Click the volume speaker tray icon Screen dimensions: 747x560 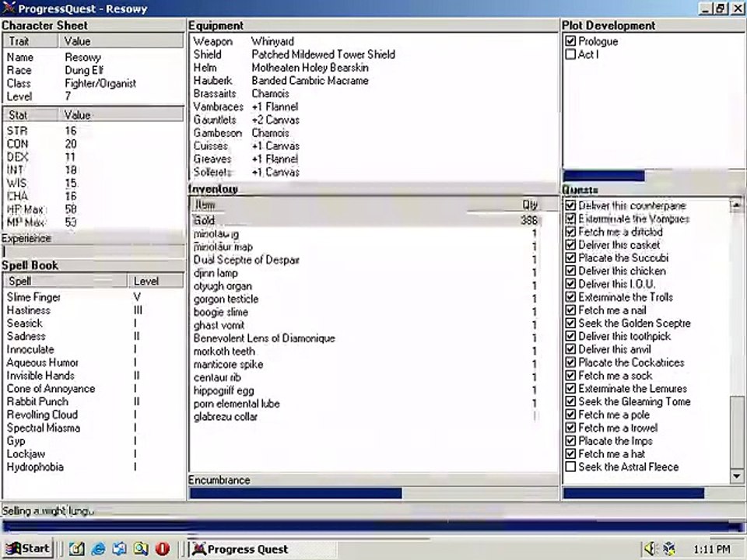(650, 549)
